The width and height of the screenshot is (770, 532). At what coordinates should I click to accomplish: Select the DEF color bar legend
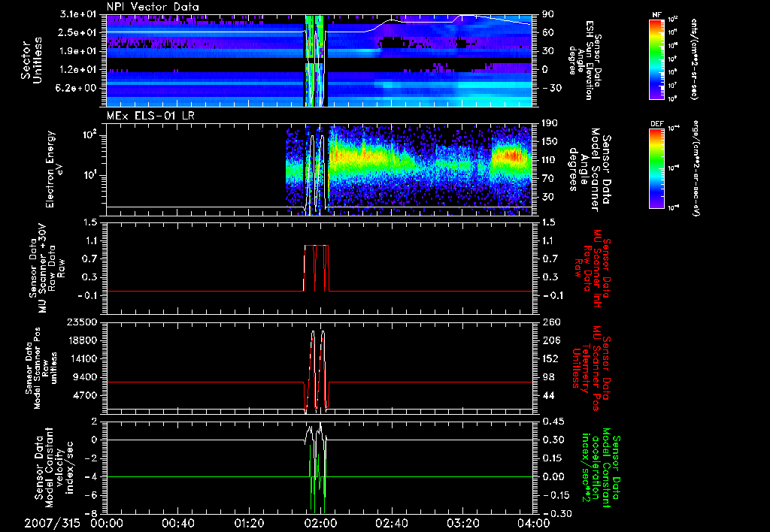[656, 168]
